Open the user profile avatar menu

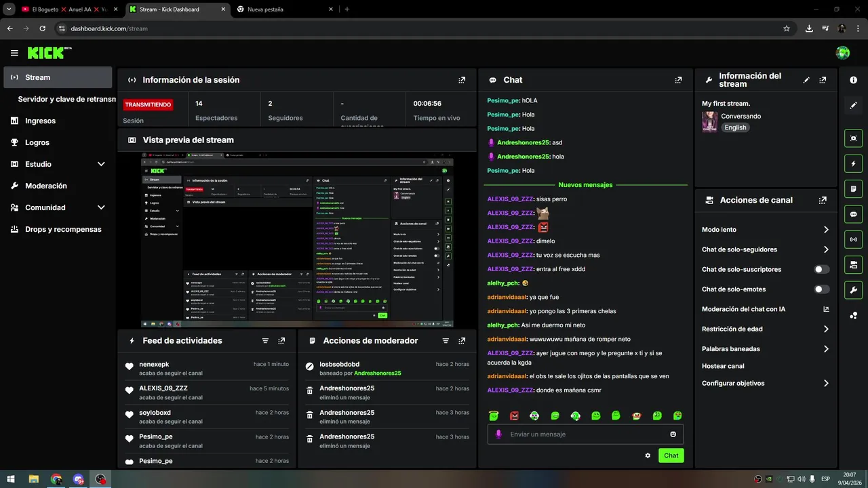(x=843, y=53)
